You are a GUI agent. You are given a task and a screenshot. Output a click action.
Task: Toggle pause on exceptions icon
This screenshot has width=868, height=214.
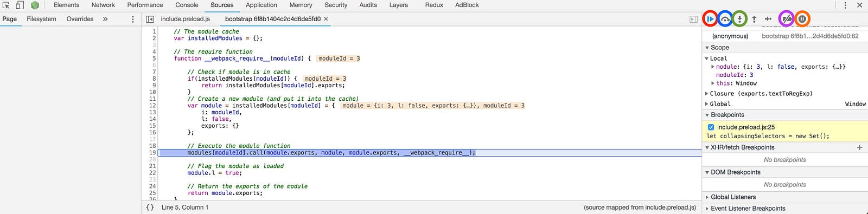point(802,19)
